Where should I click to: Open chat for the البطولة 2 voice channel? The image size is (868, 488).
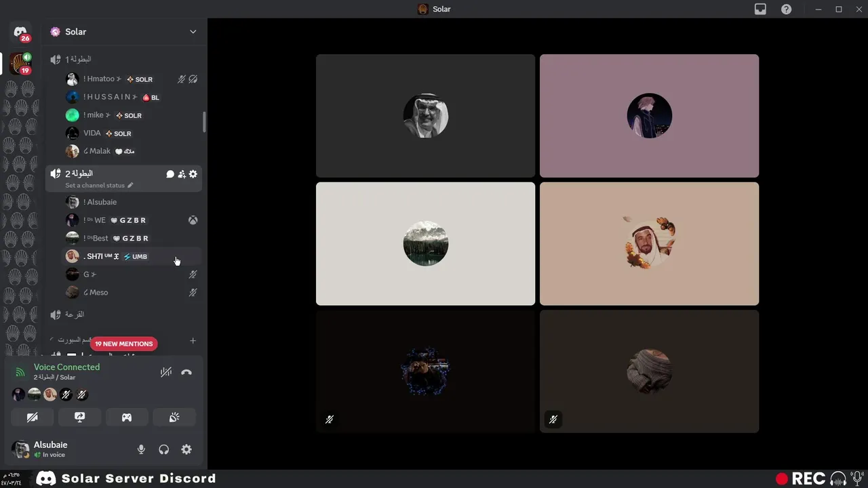coord(170,174)
